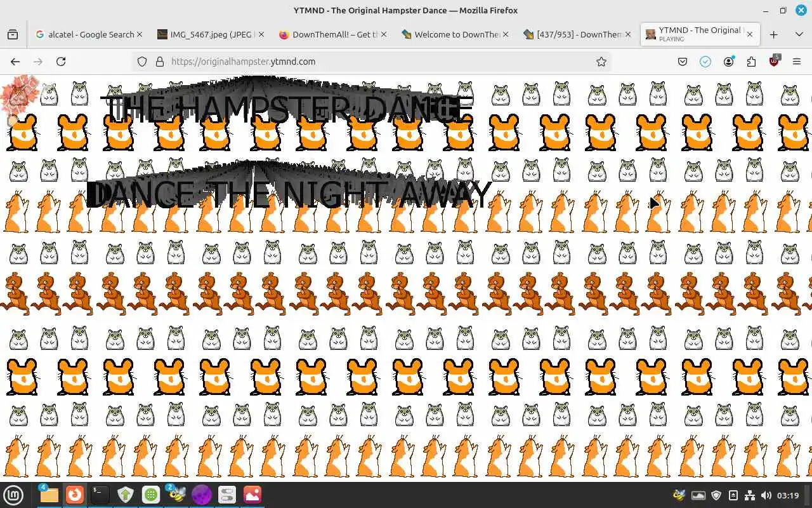Open a new browser tab
The image size is (812, 508).
click(x=773, y=34)
